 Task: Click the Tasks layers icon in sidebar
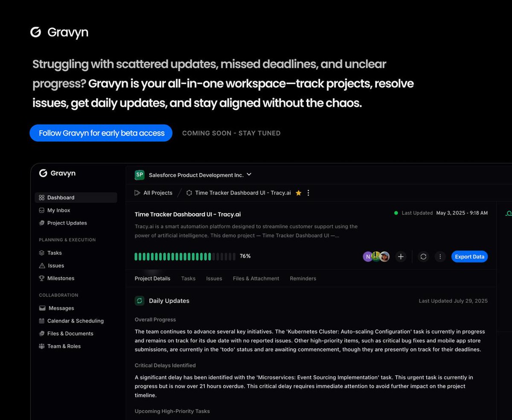[x=42, y=253]
